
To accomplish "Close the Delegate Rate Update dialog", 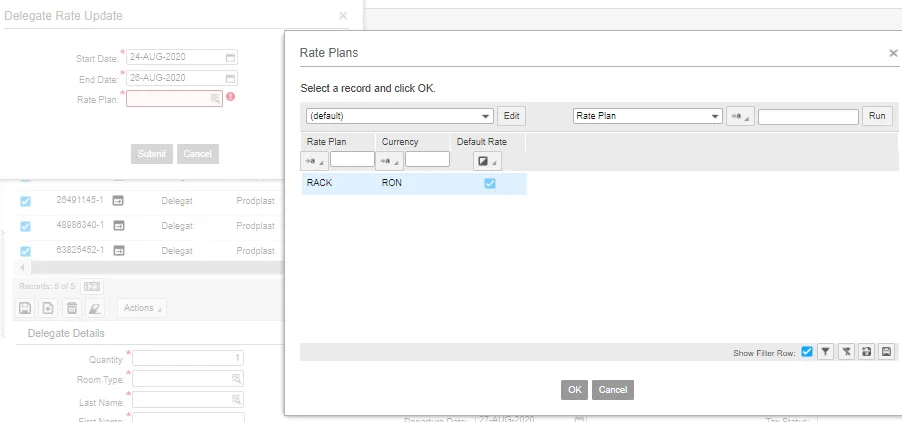I will click(x=343, y=16).
